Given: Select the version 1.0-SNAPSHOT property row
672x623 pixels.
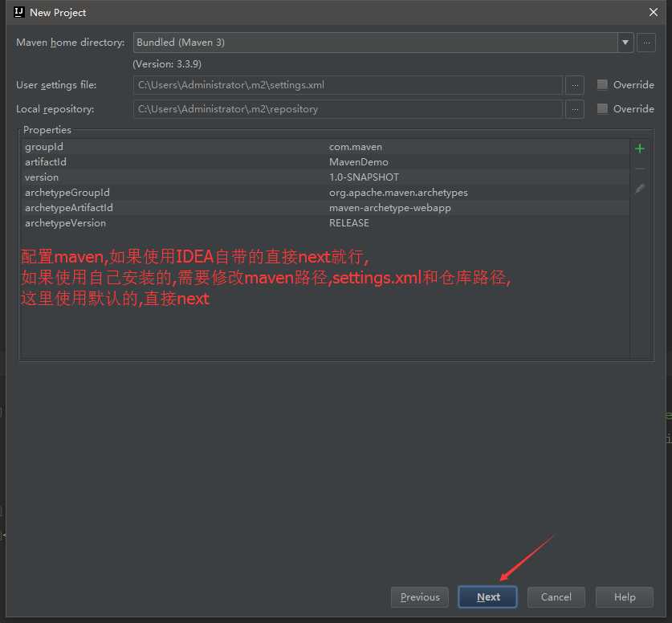Looking at the screenshot, I should 327,177.
